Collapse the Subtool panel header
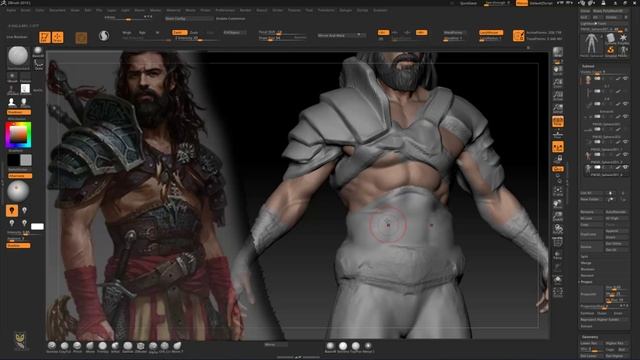The width and height of the screenshot is (640, 360). pos(588,66)
